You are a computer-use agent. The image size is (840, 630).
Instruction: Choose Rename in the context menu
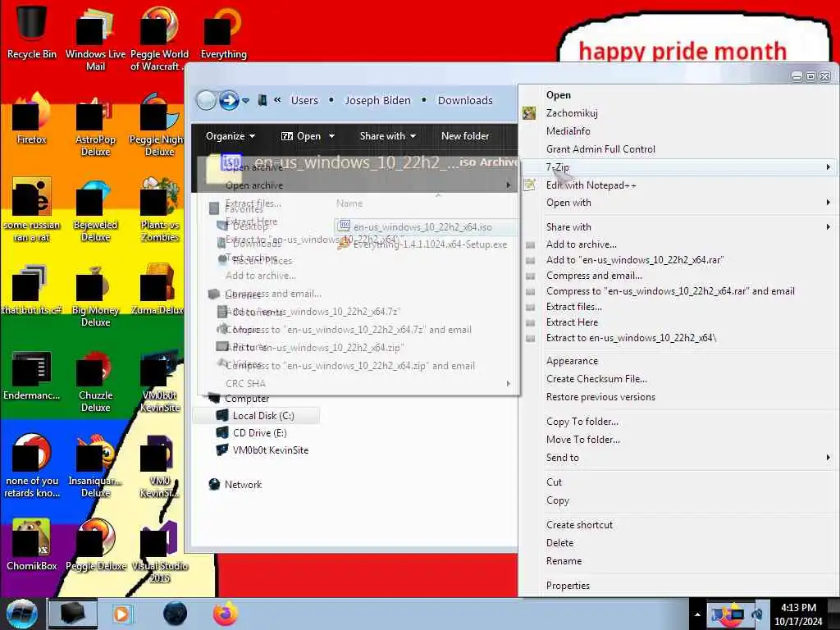click(564, 561)
